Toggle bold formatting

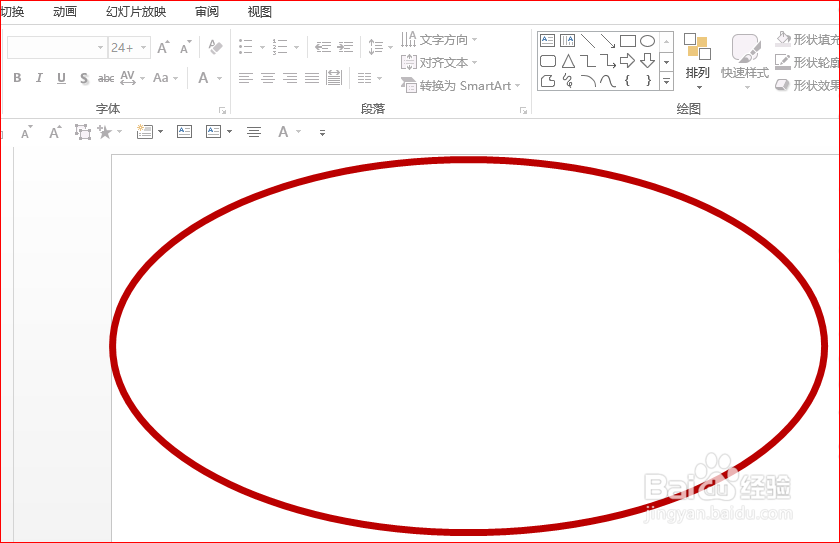(x=17, y=78)
